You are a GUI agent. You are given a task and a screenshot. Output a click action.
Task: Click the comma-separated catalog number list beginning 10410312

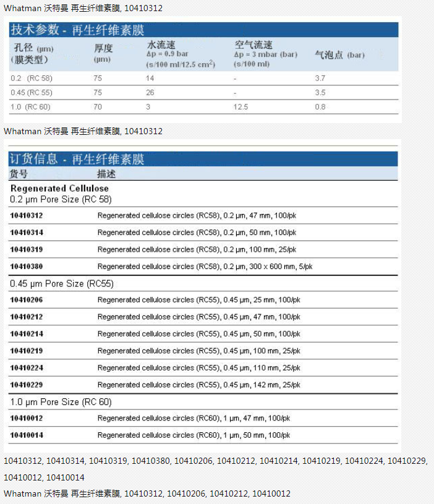click(216, 469)
